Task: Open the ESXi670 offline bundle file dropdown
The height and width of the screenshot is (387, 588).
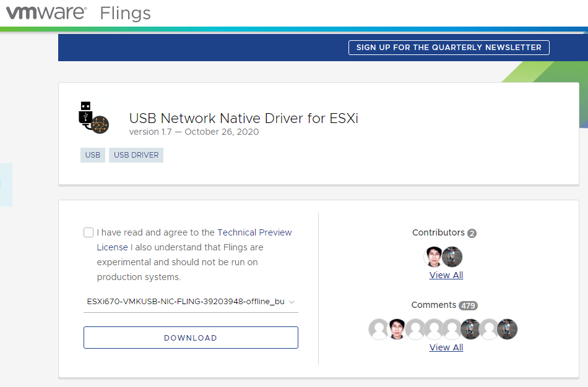Action: [186, 302]
